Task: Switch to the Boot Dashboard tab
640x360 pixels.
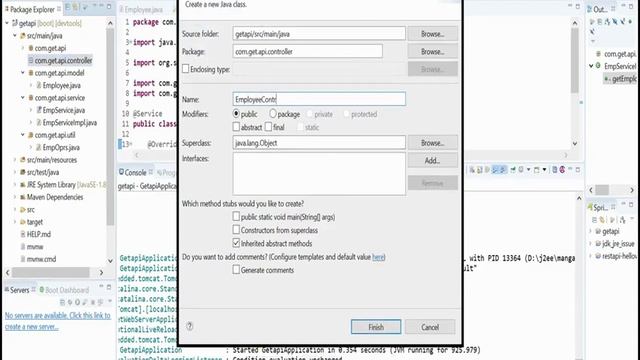Action: [x=64, y=290]
